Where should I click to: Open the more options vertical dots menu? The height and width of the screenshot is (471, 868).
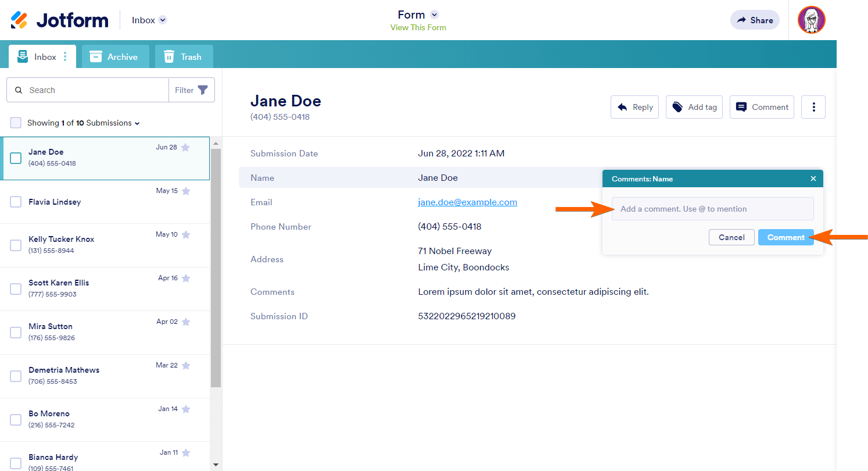click(x=813, y=107)
